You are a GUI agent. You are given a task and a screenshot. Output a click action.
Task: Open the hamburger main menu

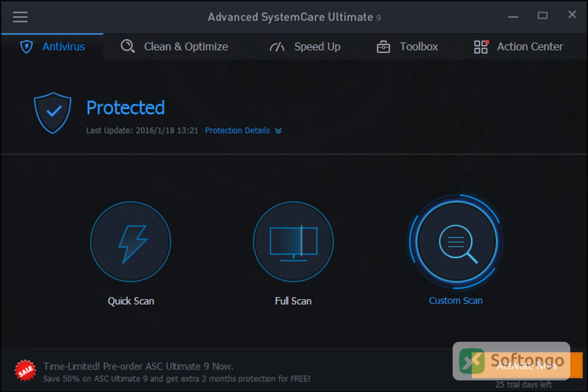pos(20,17)
